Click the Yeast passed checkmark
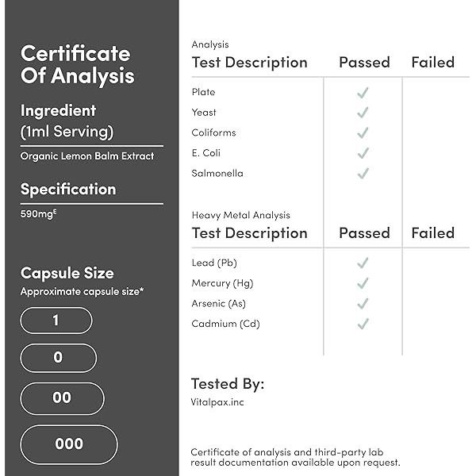The height and width of the screenshot is (476, 476). click(363, 113)
